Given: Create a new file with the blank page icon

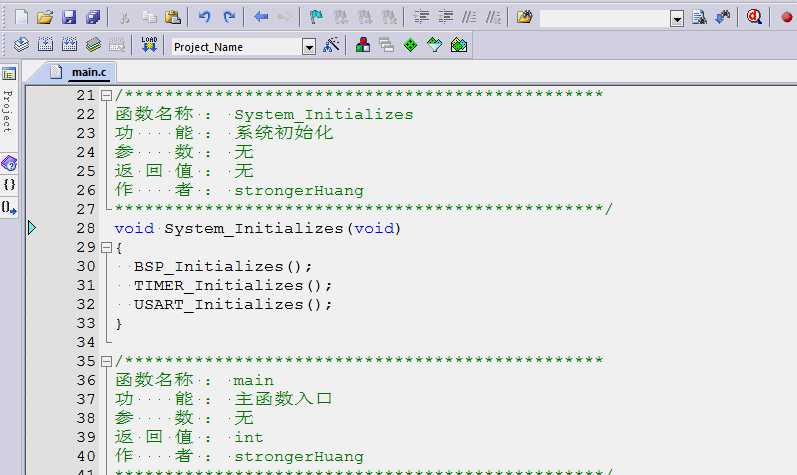Looking at the screenshot, I should point(21,17).
